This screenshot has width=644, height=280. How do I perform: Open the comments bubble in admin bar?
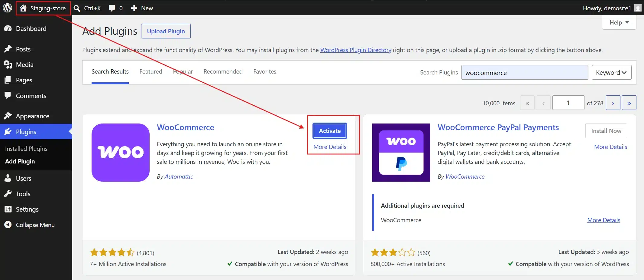tap(112, 8)
